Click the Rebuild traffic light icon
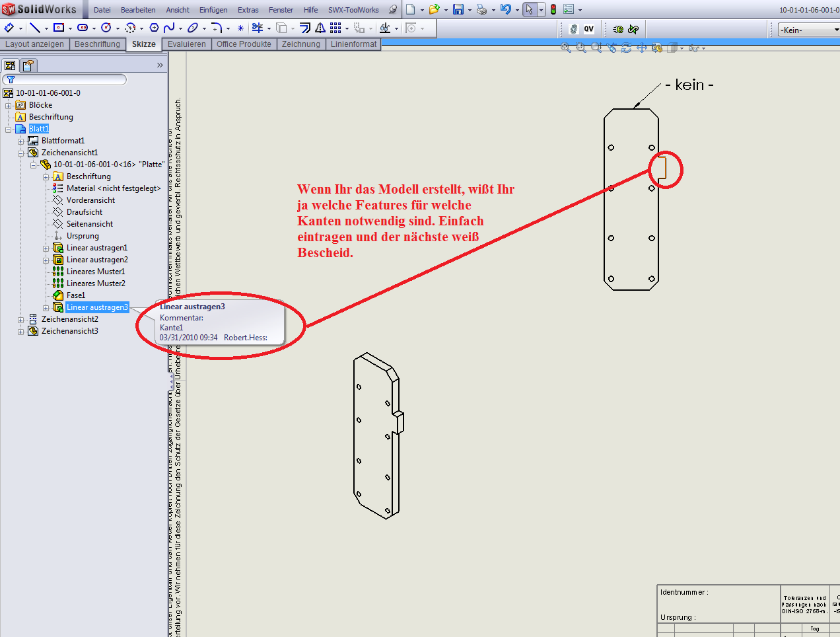Viewport: 840px width, 637px height. pyautogui.click(x=553, y=9)
